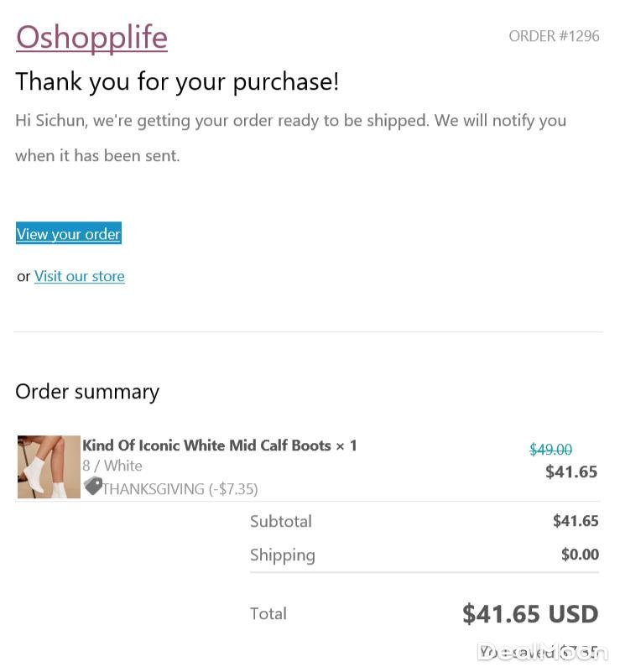This screenshot has height=672, width=620.
Task: Click the DealMoon watermark in the corner
Action: pos(541,652)
